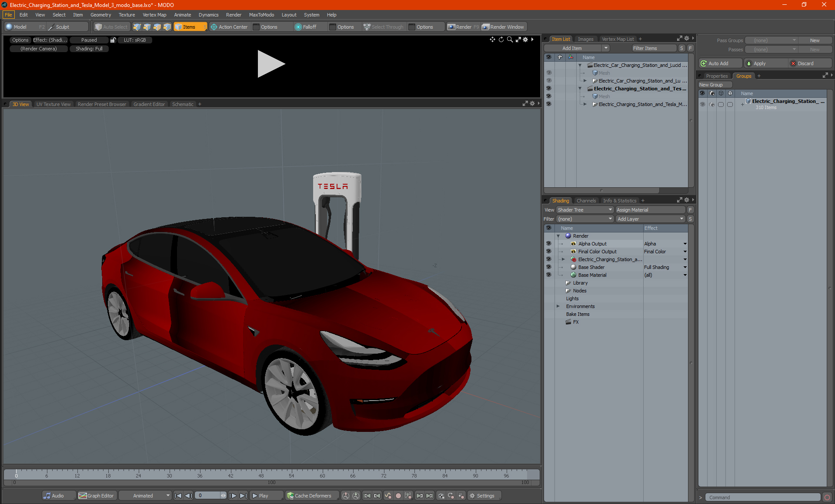Open Pass Groups (none) dropdown

tap(772, 40)
